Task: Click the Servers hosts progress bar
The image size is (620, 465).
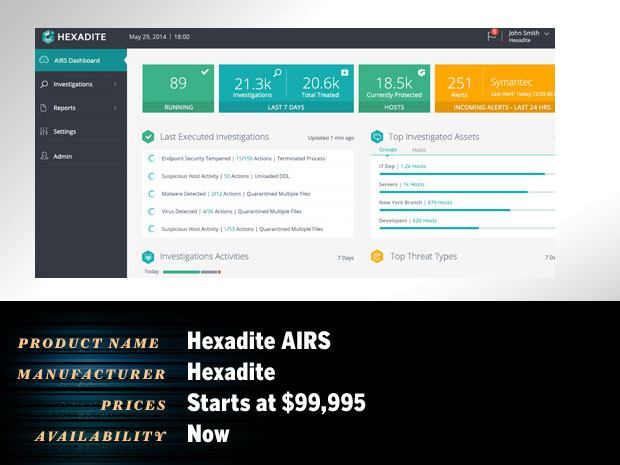Action: 467,192
